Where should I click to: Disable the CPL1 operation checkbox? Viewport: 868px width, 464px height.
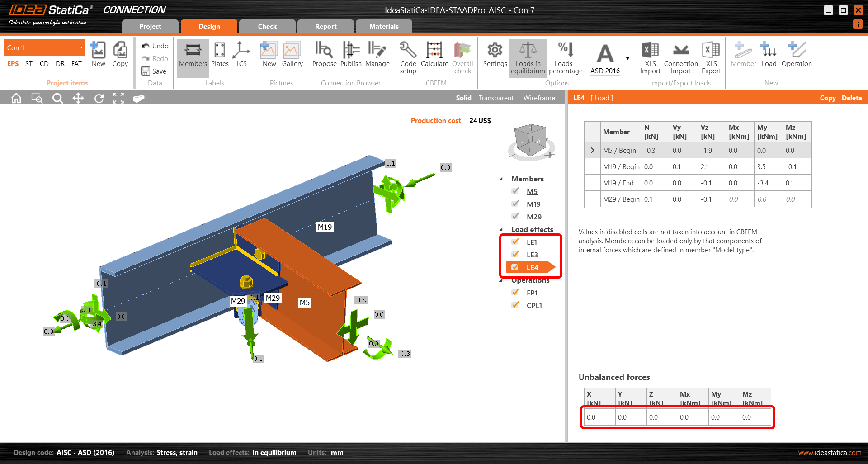click(x=515, y=305)
